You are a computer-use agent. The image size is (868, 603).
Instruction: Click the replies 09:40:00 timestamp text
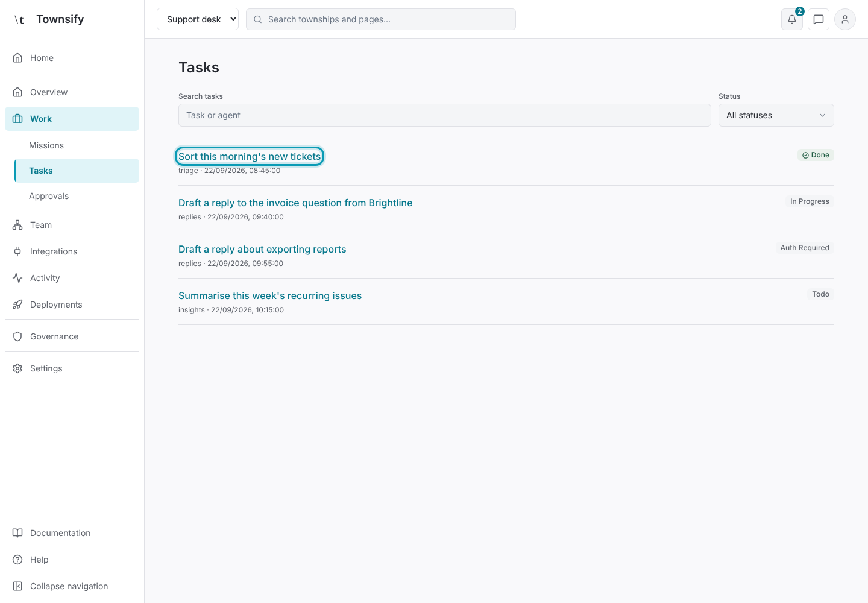(231, 217)
